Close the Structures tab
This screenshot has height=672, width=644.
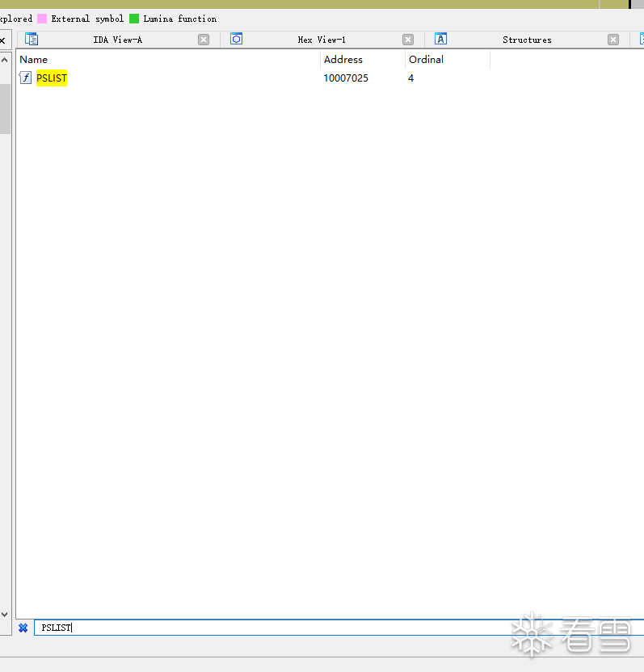[x=613, y=40]
